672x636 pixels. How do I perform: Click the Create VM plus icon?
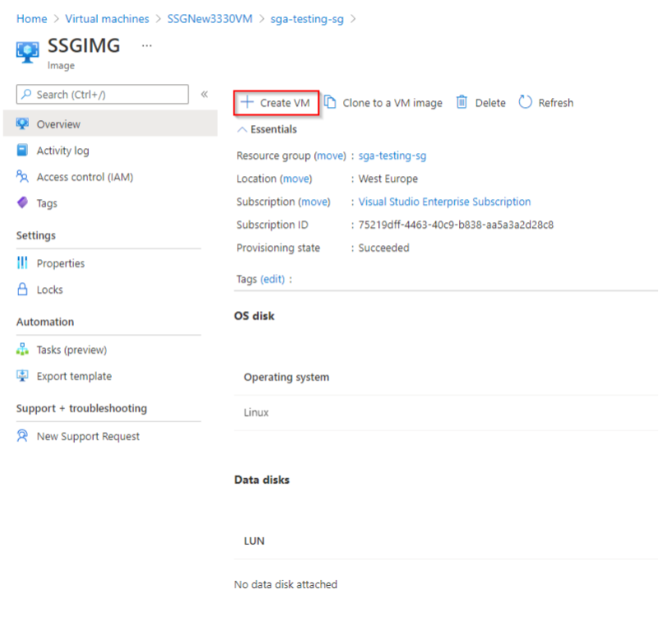pyautogui.click(x=246, y=103)
